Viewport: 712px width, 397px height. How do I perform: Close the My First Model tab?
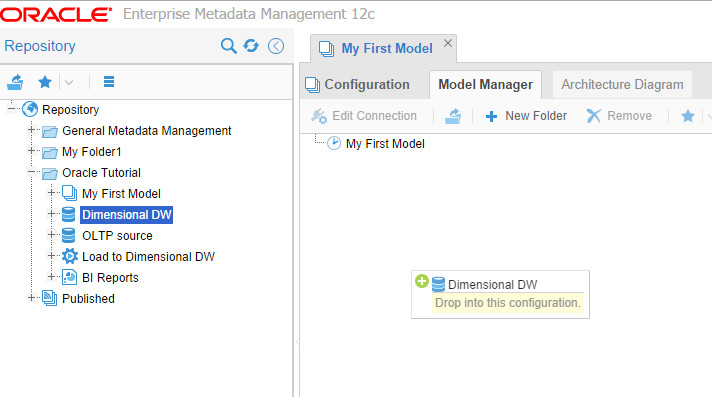click(448, 43)
